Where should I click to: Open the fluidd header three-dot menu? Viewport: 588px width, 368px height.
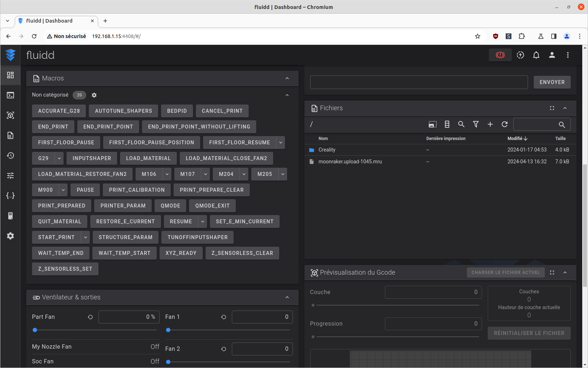click(x=568, y=55)
